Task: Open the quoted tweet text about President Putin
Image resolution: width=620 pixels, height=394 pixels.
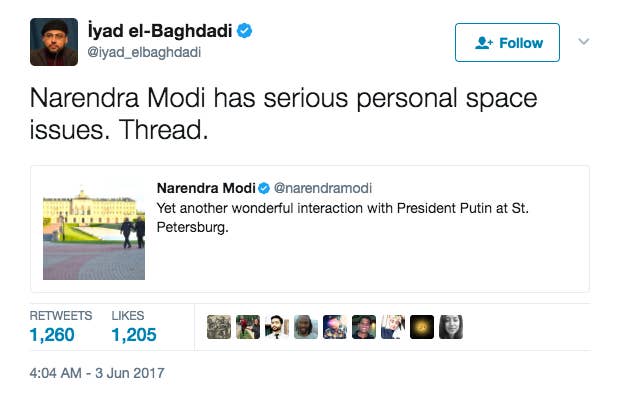Action: pyautogui.click(x=342, y=218)
